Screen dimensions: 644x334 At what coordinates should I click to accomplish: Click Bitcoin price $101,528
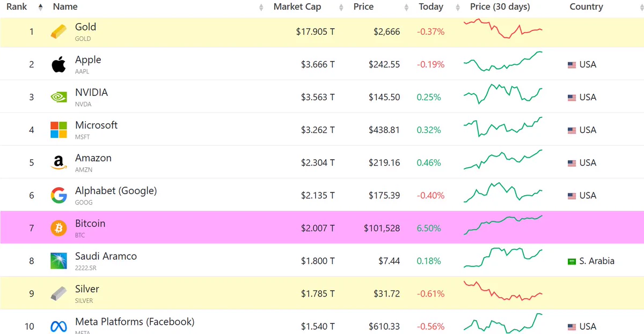pos(382,228)
